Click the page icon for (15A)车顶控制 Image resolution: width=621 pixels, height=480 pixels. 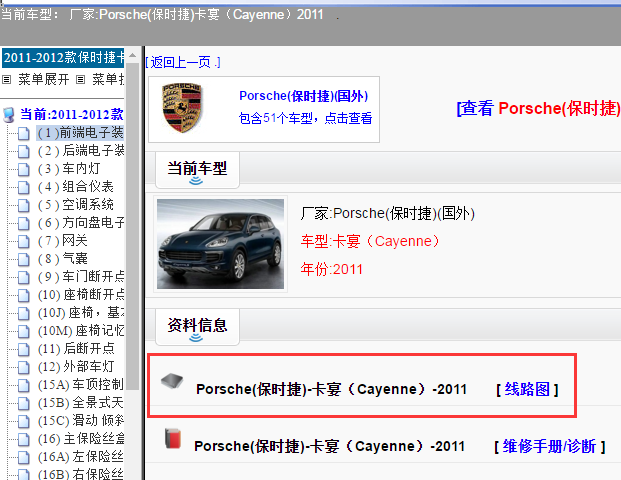pyautogui.click(x=24, y=385)
